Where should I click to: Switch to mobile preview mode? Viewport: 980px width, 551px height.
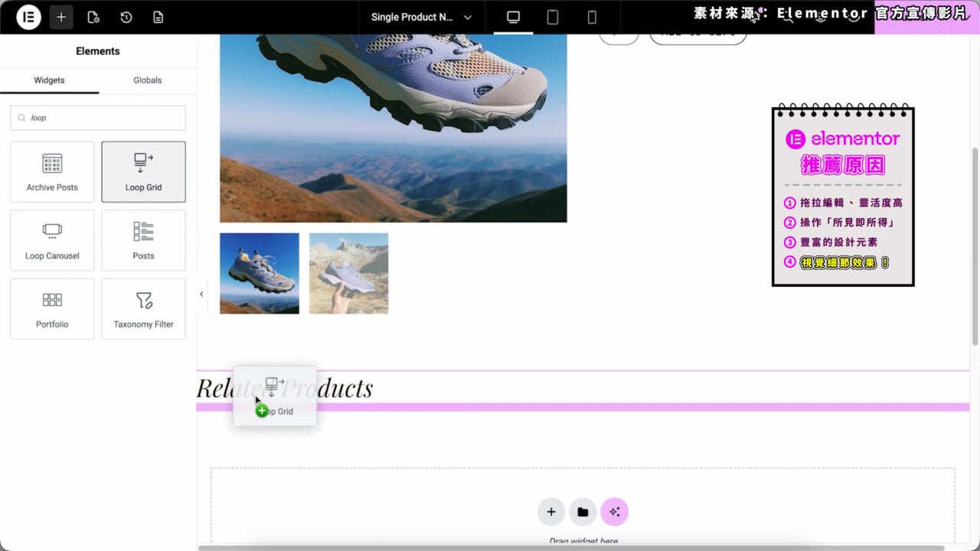[x=592, y=17]
